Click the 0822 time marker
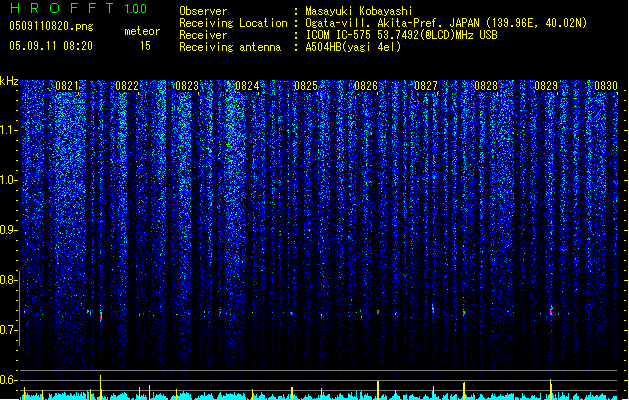Screen dimensions: 629x400 click(127, 86)
